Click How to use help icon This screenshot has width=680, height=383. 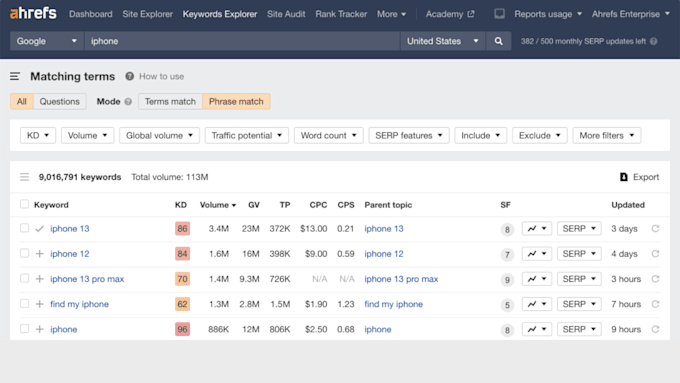129,76
